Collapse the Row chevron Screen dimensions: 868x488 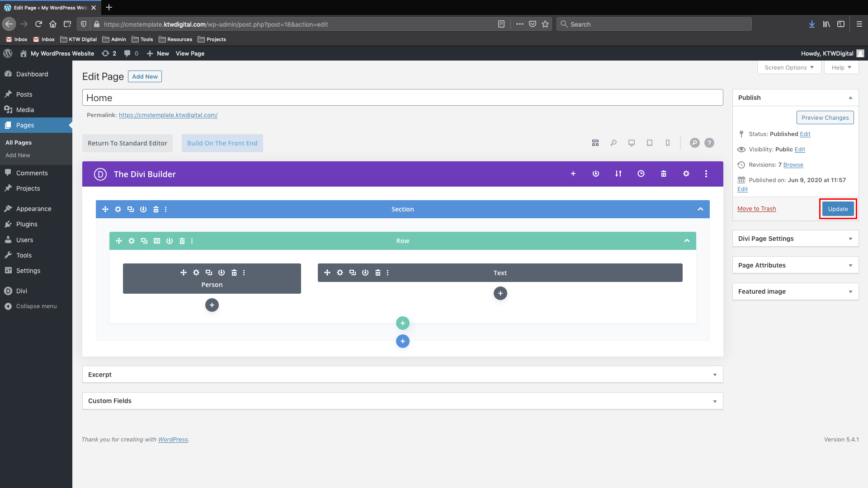[687, 241]
